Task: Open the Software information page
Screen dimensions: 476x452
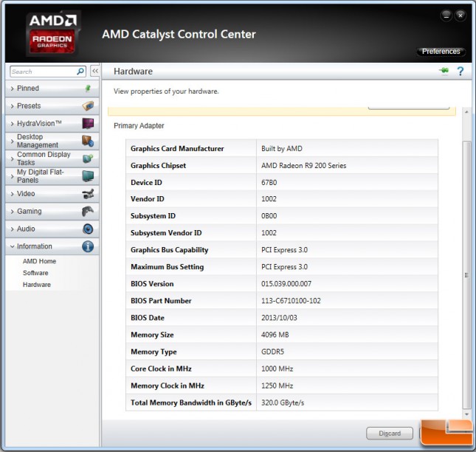Action: tap(35, 273)
